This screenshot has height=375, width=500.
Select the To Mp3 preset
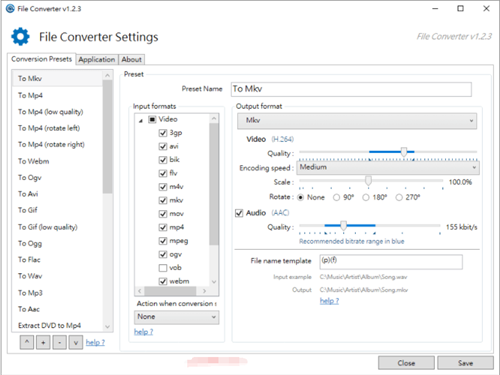57,293
